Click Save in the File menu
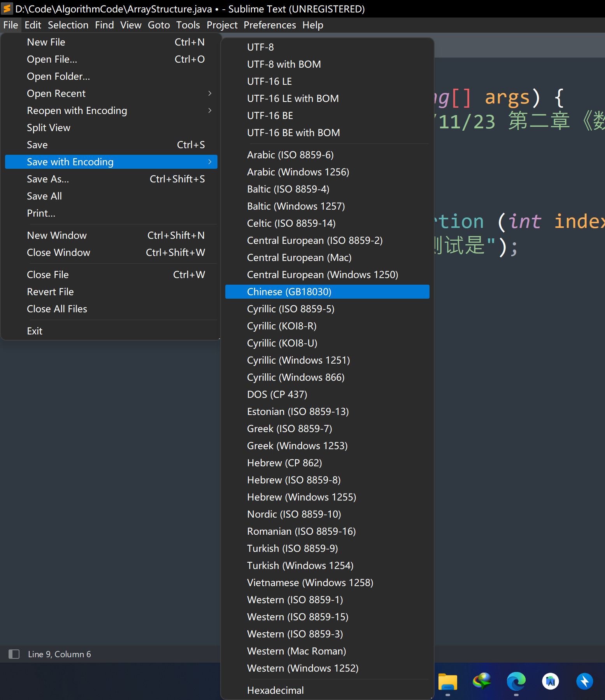 coord(111,145)
